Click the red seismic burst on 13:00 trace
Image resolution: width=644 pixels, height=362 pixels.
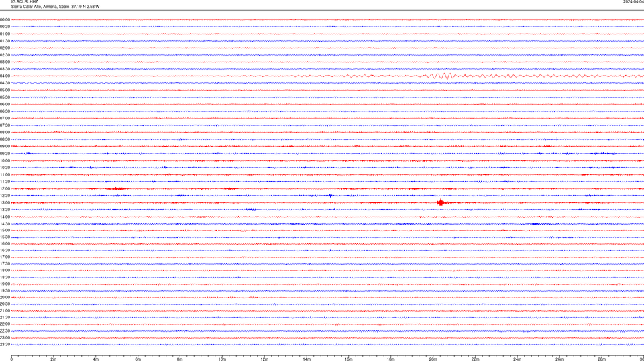441,202
